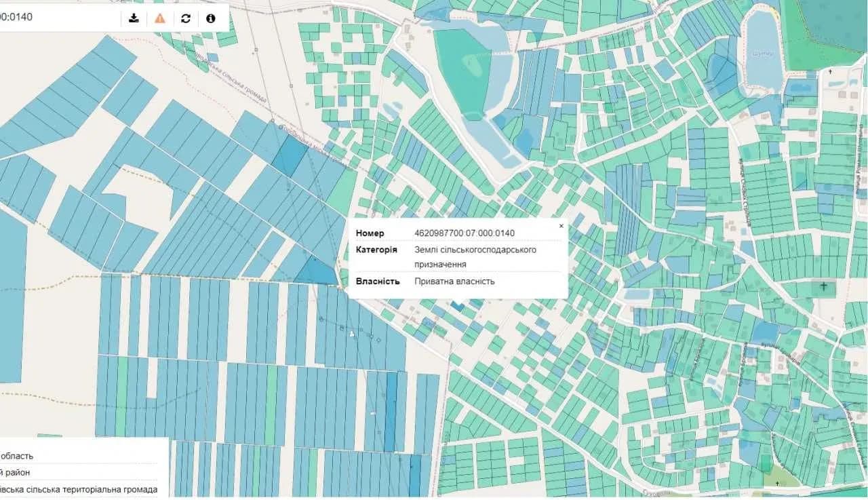Click the Приватна власність value
Viewport: 868px width, 500px height.
tap(455, 281)
